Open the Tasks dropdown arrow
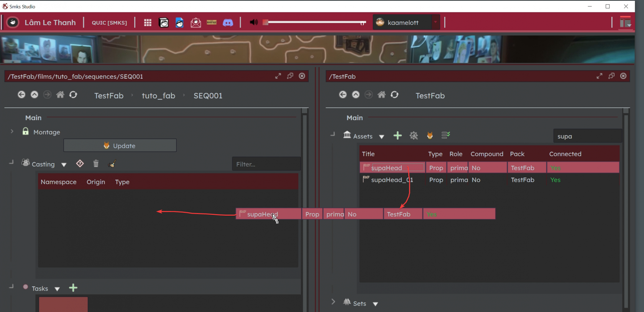This screenshot has width=644, height=312. click(x=57, y=289)
